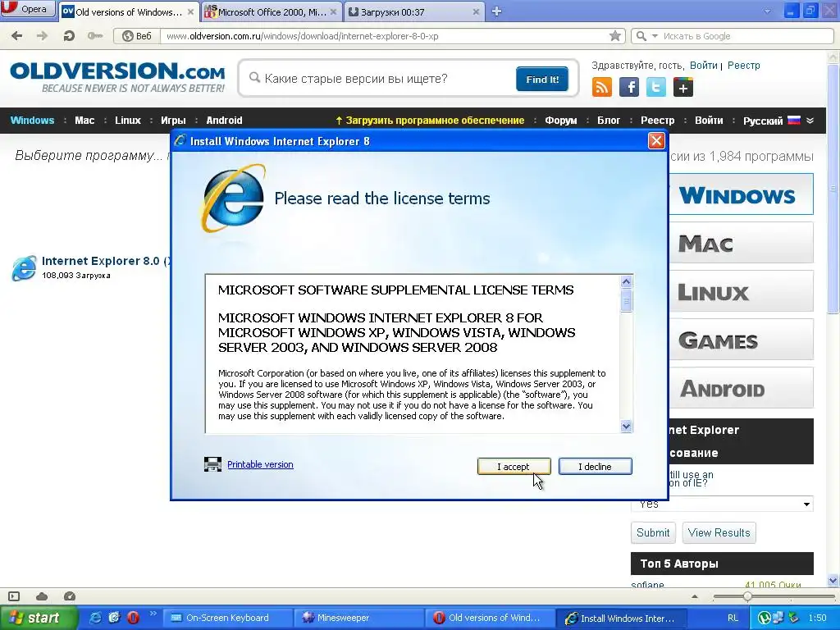
Task: Click the Windows platform banner button
Action: pyautogui.click(x=741, y=194)
